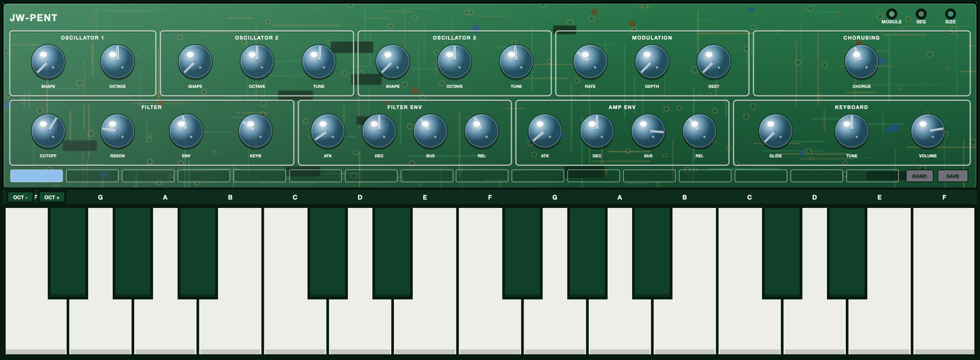Play the lower C white key
This screenshot has height=360, width=980.
(295, 328)
